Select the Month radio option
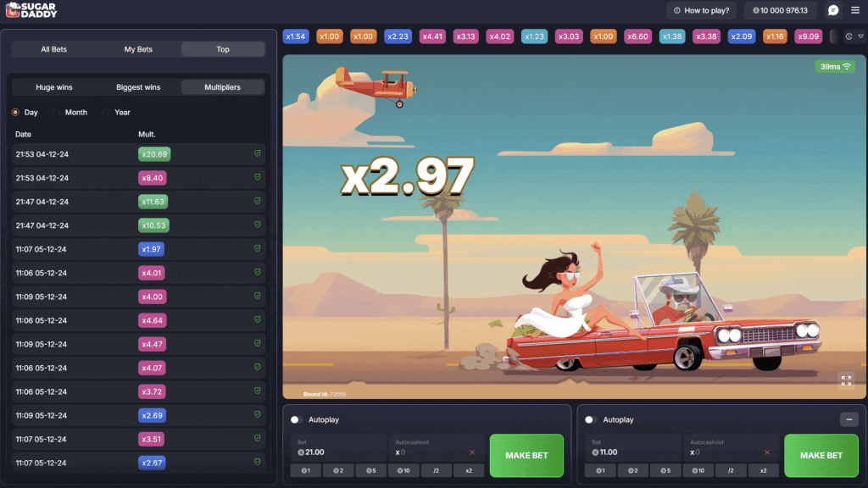Image resolution: width=868 pixels, height=488 pixels. coord(57,112)
